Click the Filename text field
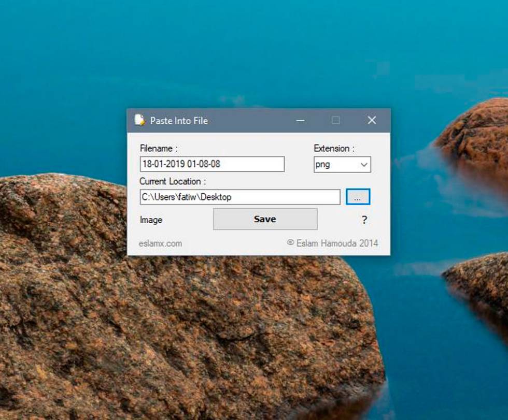Image resolution: width=508 pixels, height=420 pixels. 212,164
